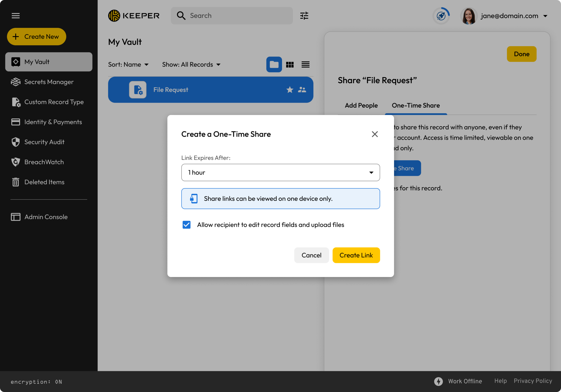Open the Link Expires After dropdown
The width and height of the screenshot is (561, 392).
click(x=280, y=172)
